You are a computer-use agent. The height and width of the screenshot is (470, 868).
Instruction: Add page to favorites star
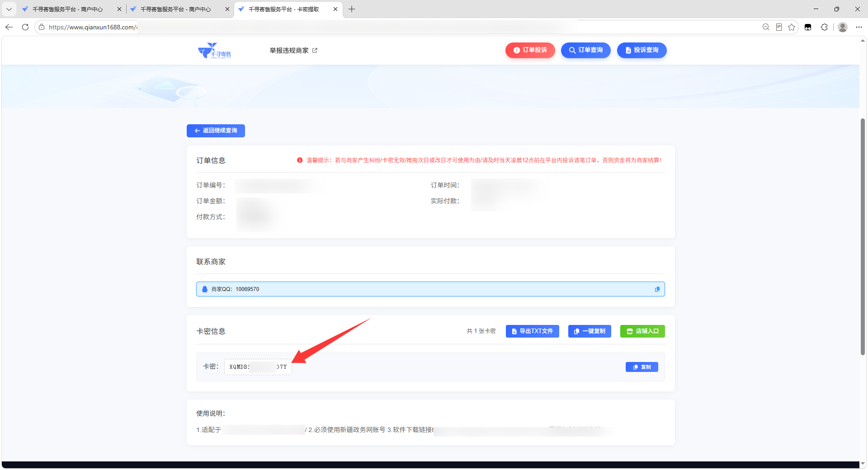pos(792,27)
